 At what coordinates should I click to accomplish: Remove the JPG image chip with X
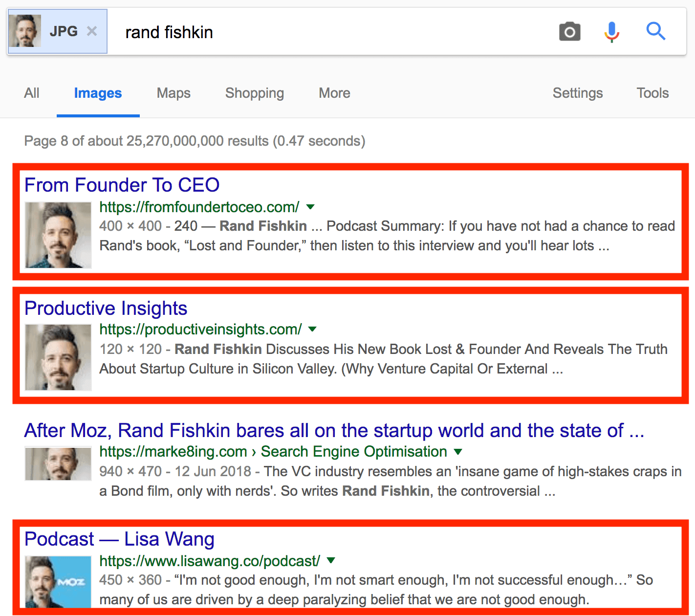coord(91,31)
